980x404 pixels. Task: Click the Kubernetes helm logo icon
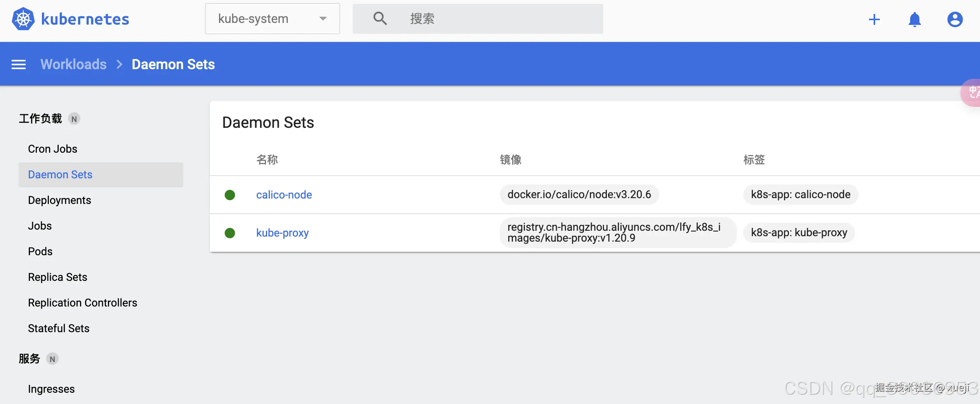(x=23, y=19)
